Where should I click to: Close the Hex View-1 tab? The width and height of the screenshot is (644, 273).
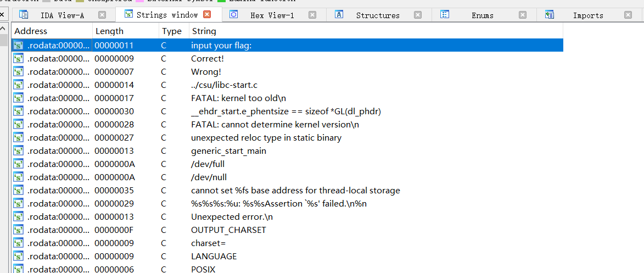coord(312,15)
